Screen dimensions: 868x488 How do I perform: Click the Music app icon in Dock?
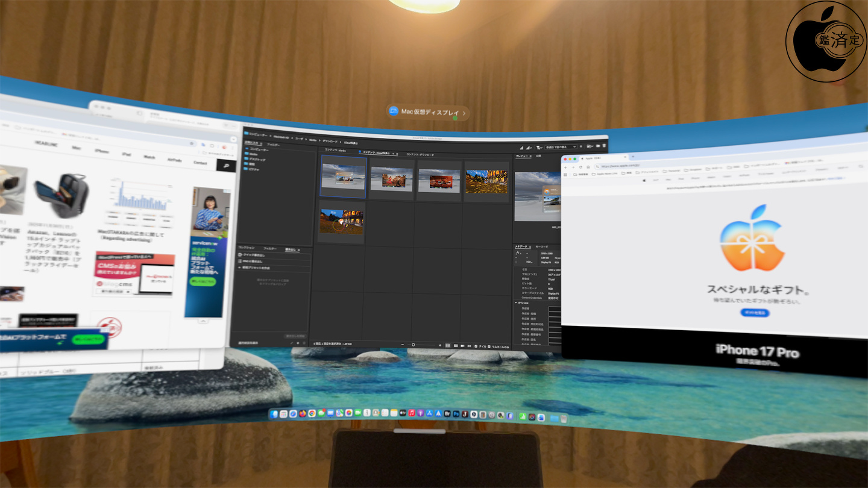click(x=412, y=414)
